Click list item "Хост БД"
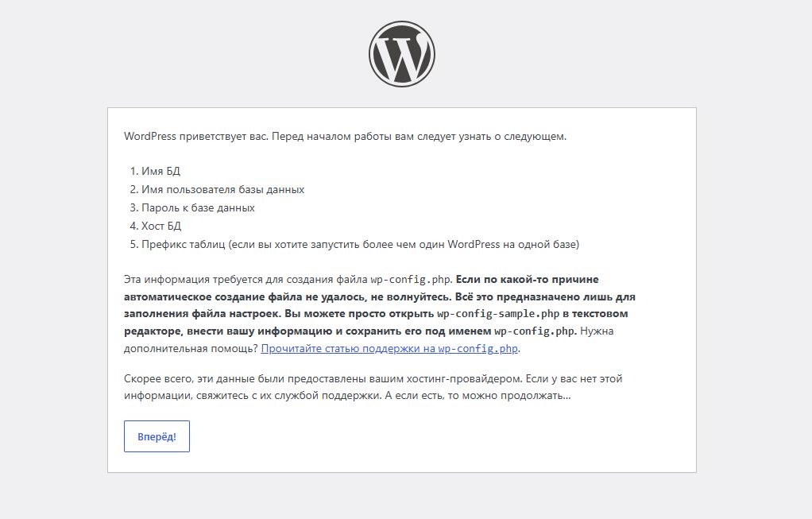 (x=161, y=226)
